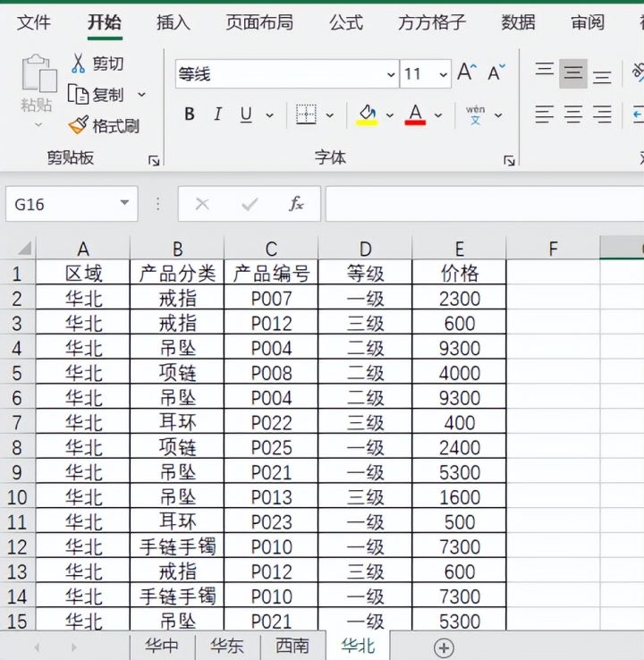
Task: Open the font name 等线 dropdown
Action: (x=391, y=74)
